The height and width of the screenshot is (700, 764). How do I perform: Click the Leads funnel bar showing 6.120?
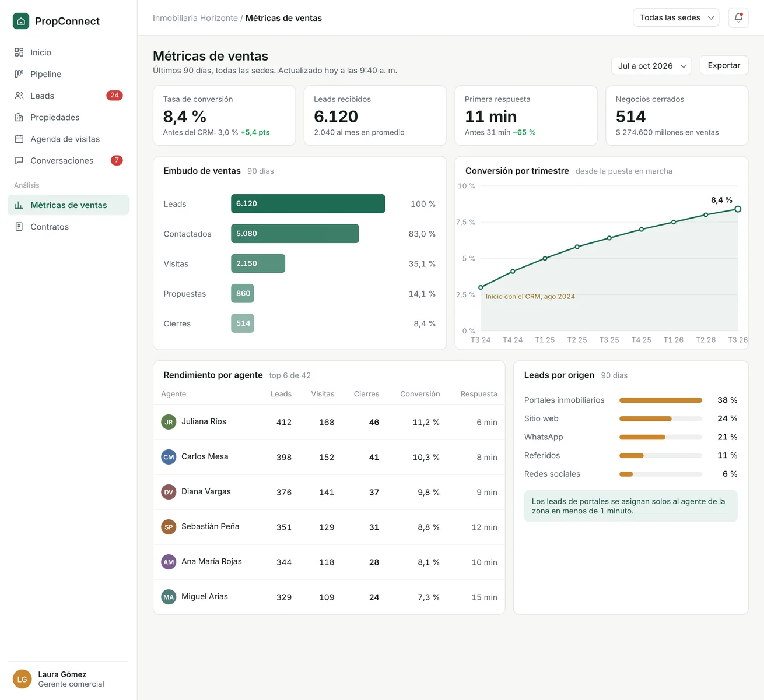coord(308,203)
